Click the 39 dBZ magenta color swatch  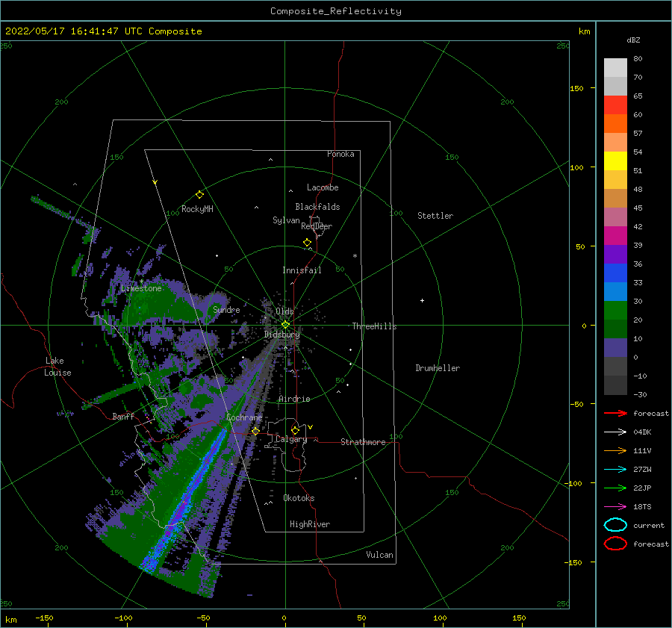(615, 236)
